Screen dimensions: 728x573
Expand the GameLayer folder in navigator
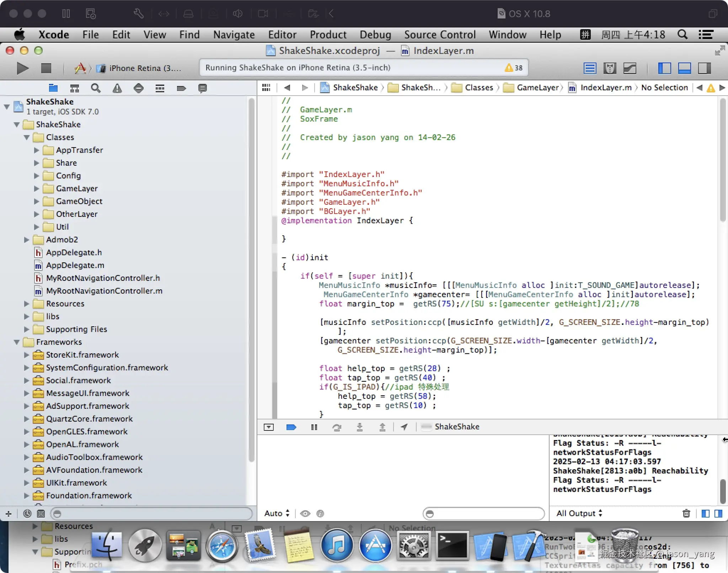[36, 188]
